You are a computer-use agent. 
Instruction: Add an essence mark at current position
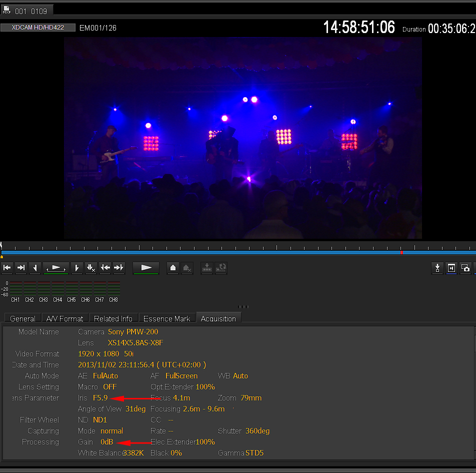point(173,268)
